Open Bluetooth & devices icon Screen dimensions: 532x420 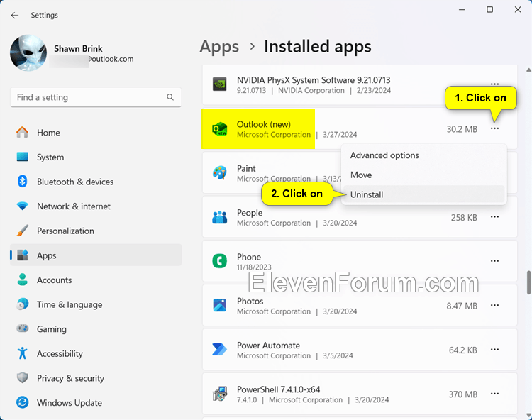[x=23, y=182]
